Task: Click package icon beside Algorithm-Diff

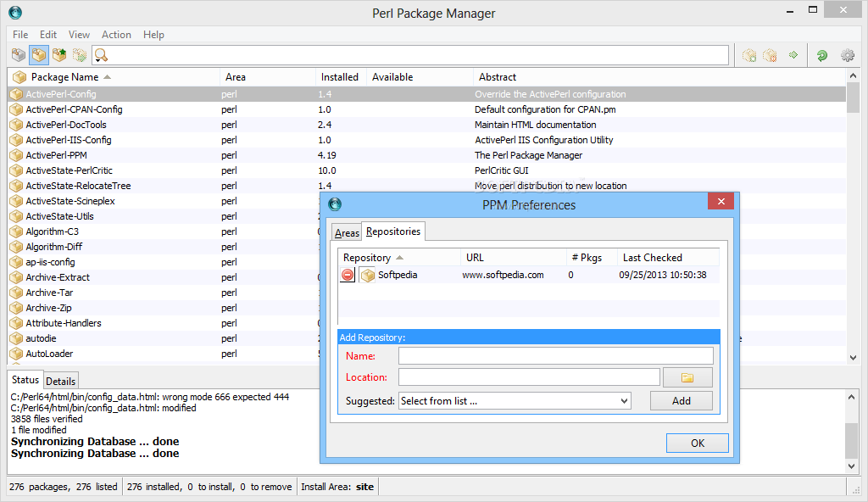Action: point(17,247)
